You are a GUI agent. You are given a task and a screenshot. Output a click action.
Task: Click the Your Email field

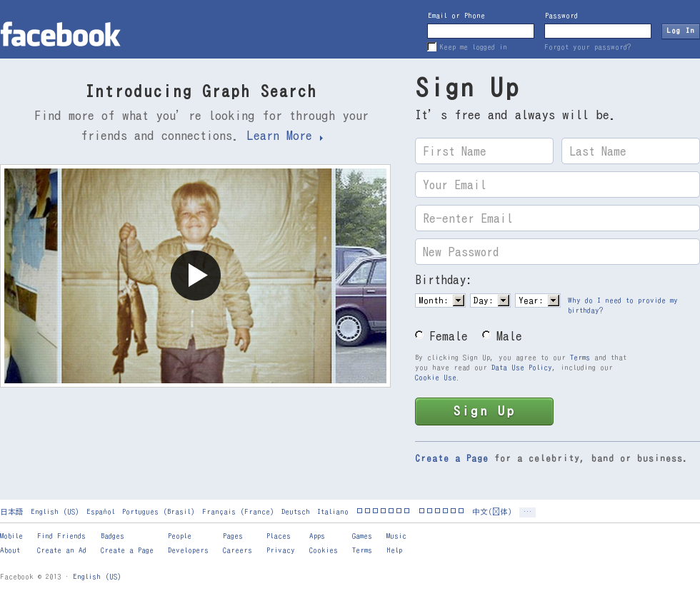pyautogui.click(x=557, y=185)
